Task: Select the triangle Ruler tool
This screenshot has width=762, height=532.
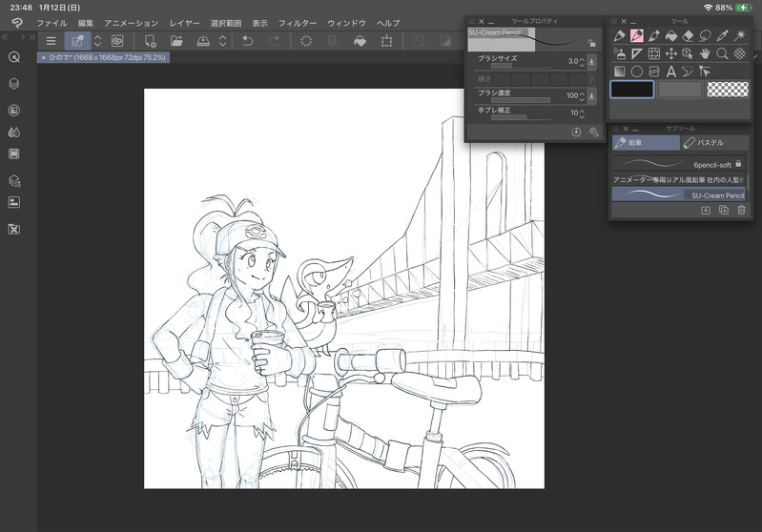Action: coord(637,53)
